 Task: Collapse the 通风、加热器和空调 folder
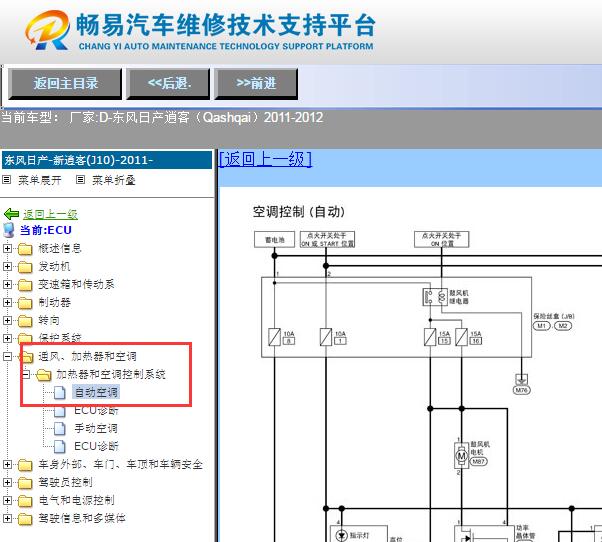[7, 356]
